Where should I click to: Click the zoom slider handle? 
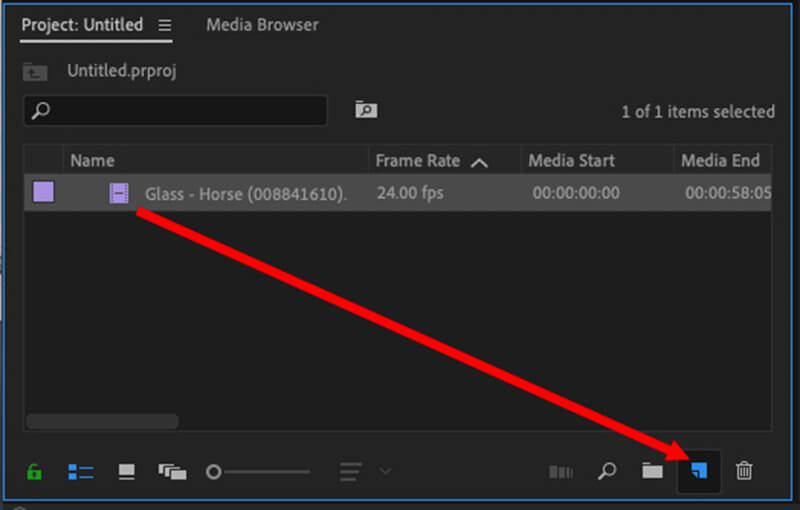tap(214, 472)
